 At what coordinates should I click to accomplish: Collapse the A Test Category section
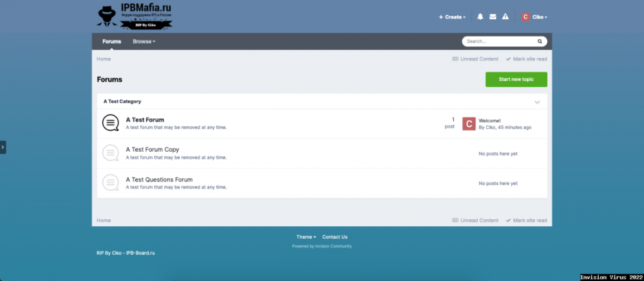point(537,102)
